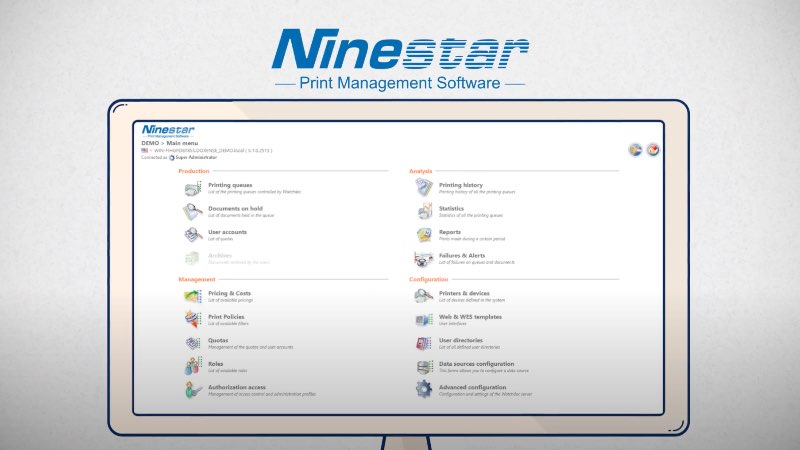This screenshot has height=450, width=800.
Task: Click the greyed-out Archives icon
Action: (x=192, y=258)
